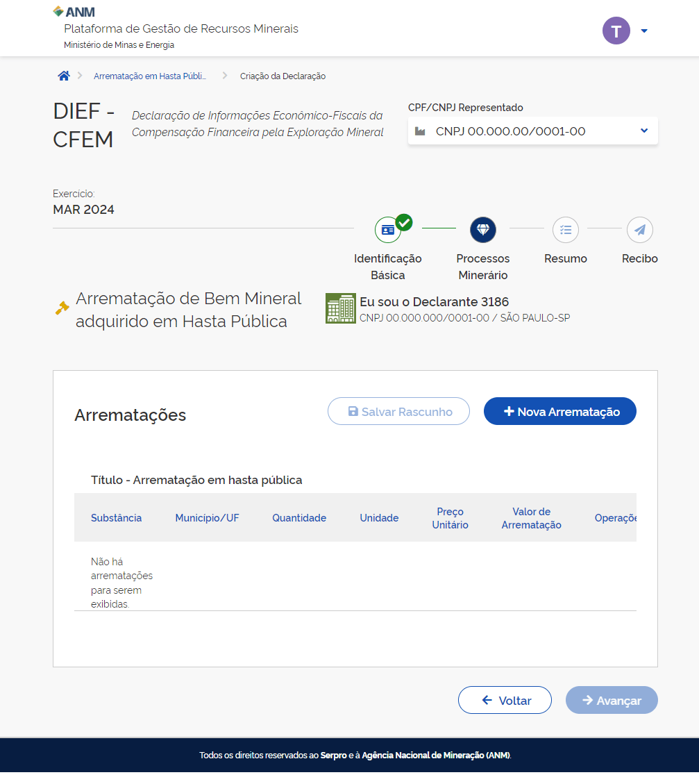Click the gavel auction icon

click(62, 308)
